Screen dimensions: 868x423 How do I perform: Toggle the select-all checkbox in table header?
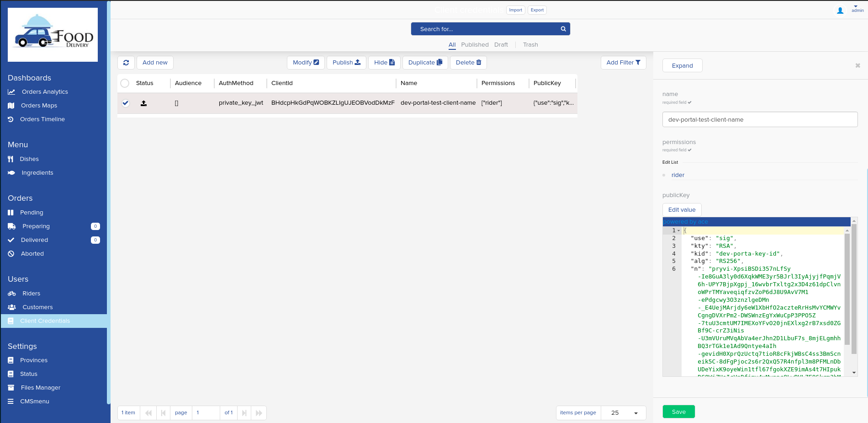pyautogui.click(x=124, y=83)
